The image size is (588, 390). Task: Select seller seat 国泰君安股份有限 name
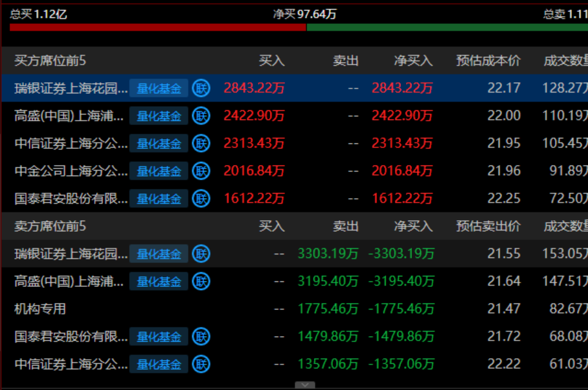pyautogui.click(x=71, y=337)
